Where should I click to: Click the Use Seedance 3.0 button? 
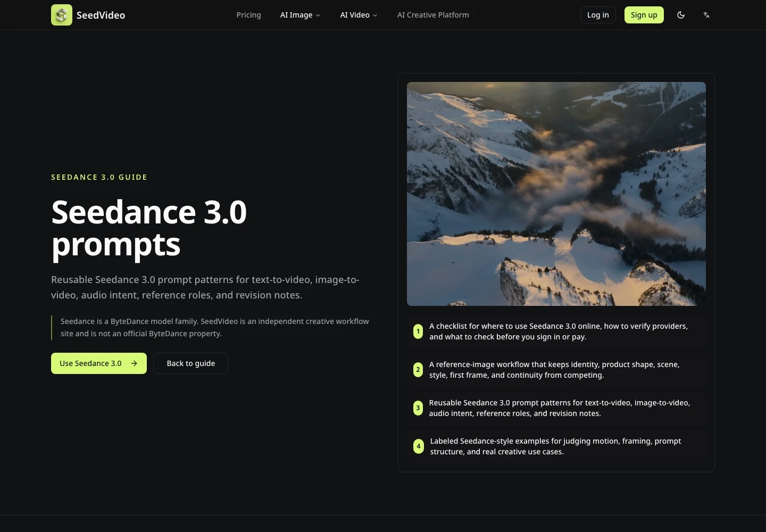point(99,363)
